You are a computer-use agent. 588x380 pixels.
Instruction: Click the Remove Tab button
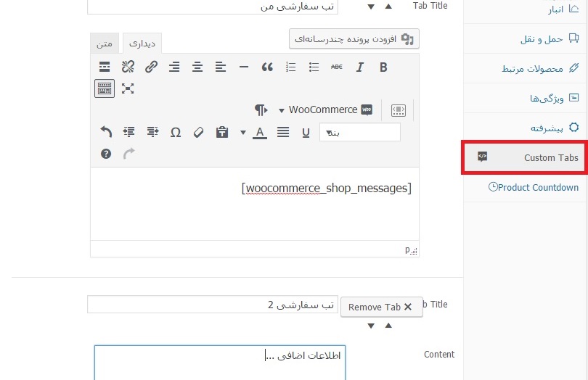(381, 307)
